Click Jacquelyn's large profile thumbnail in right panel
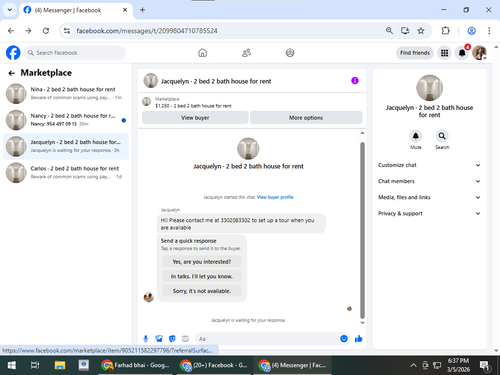The height and width of the screenshot is (375, 500). (x=429, y=88)
